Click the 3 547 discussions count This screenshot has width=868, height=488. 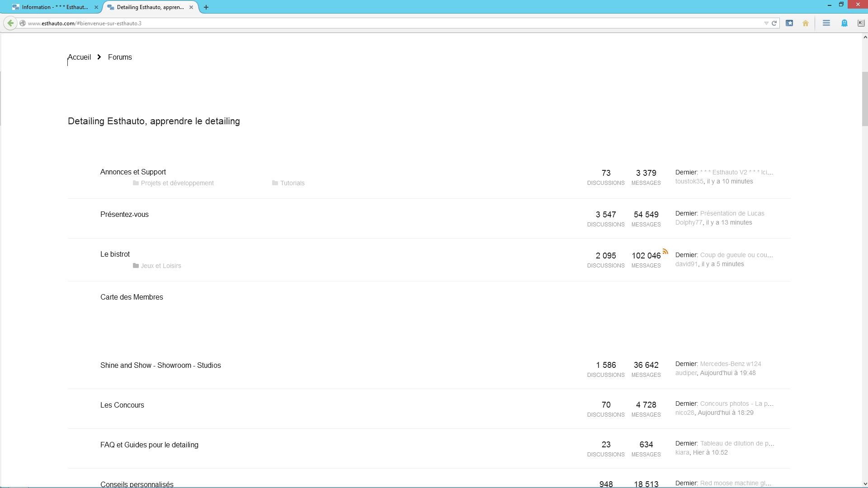606,215
